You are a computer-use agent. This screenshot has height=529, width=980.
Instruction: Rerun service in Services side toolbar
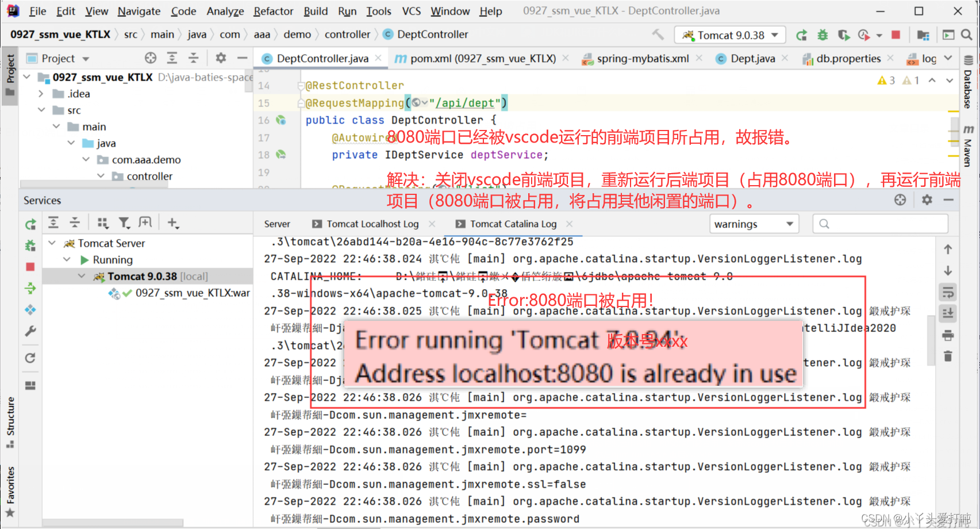coord(30,224)
